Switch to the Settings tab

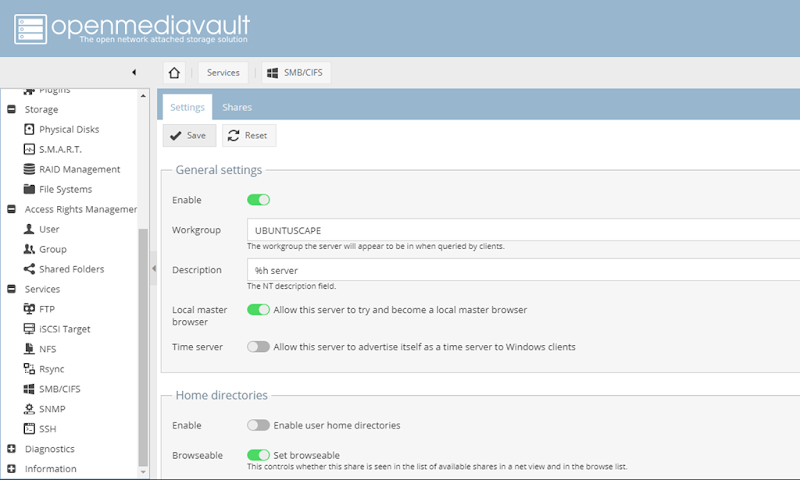(x=187, y=107)
